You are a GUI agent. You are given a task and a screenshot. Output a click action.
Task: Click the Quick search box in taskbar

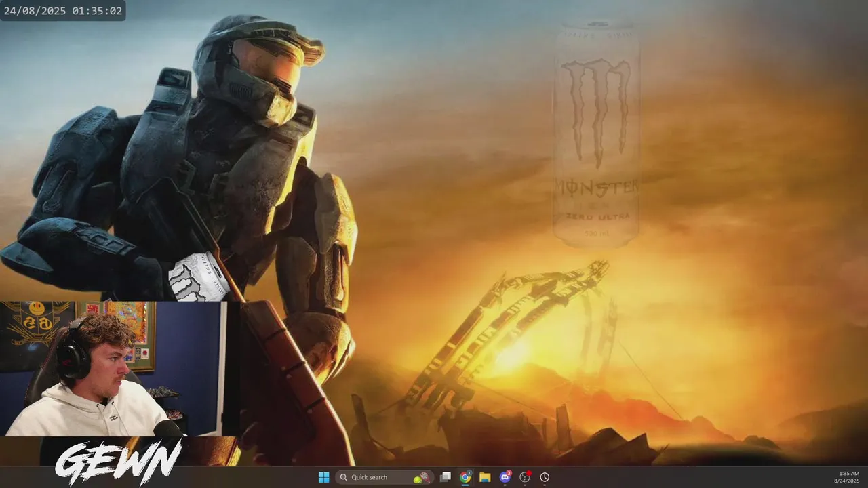pyautogui.click(x=384, y=477)
